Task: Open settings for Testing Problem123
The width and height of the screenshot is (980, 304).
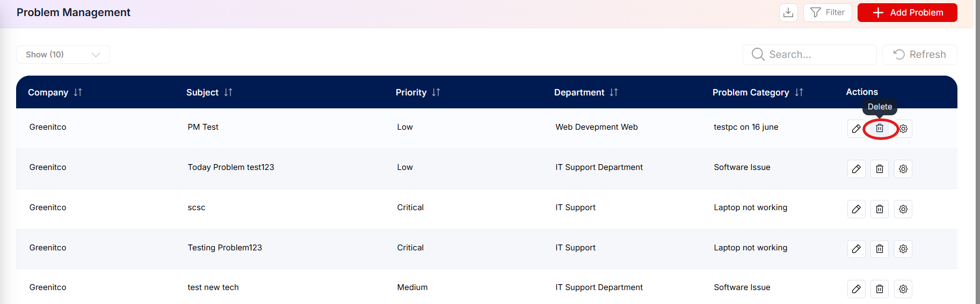Action: (x=903, y=249)
